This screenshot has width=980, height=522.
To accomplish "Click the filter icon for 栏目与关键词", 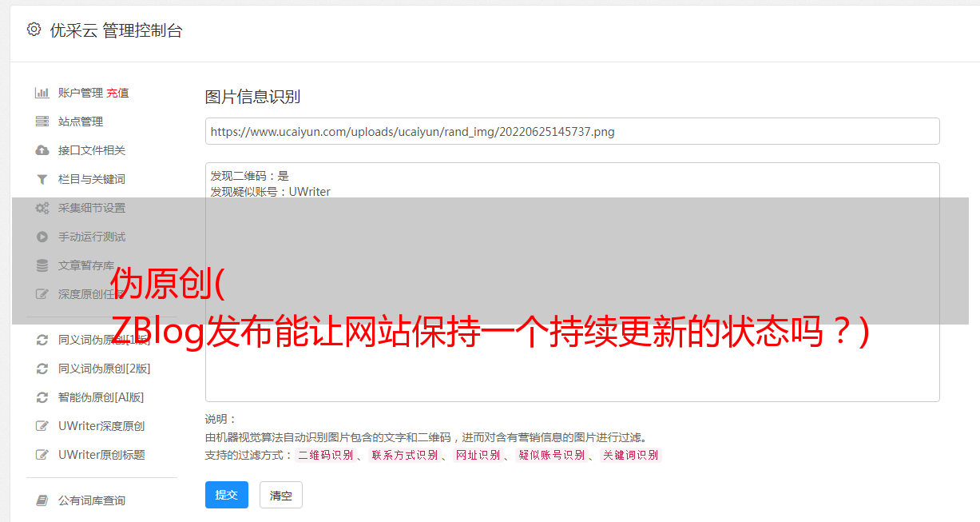I will [x=42, y=179].
